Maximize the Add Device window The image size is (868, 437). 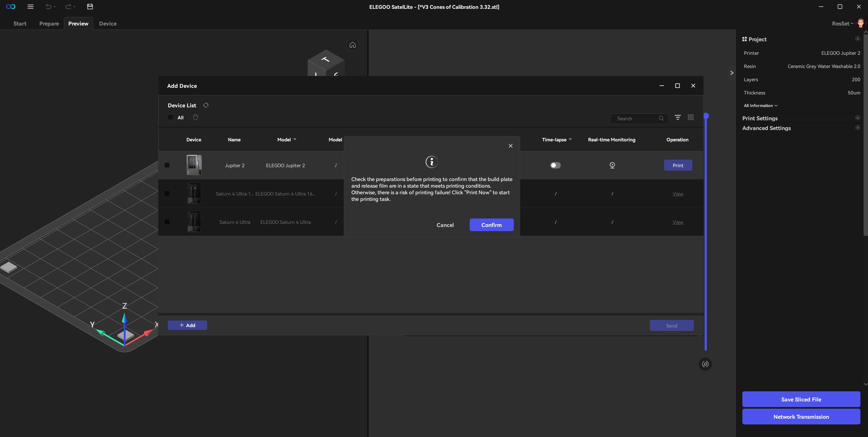[x=677, y=86]
